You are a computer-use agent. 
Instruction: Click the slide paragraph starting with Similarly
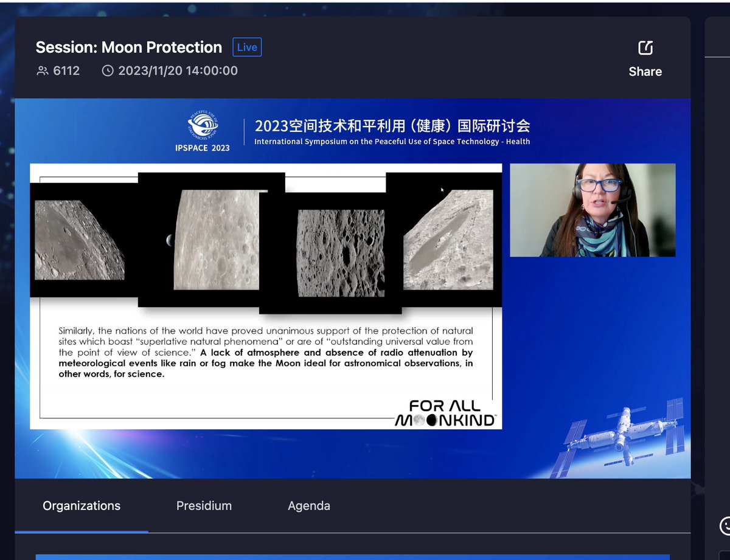pyautogui.click(x=266, y=353)
